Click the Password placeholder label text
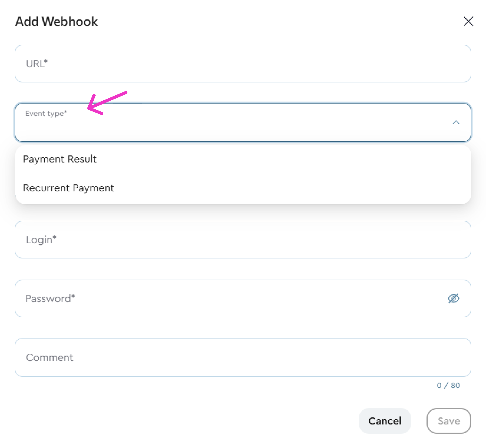The image size is (486, 448). [x=50, y=299]
